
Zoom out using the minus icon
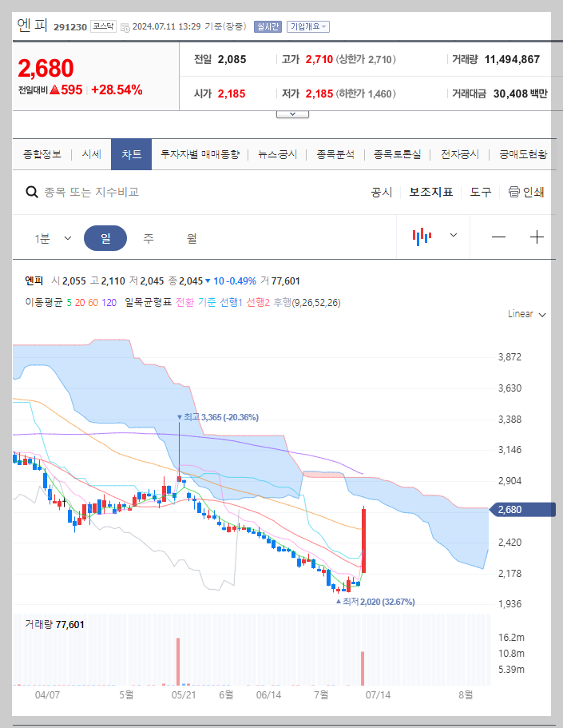pos(499,236)
